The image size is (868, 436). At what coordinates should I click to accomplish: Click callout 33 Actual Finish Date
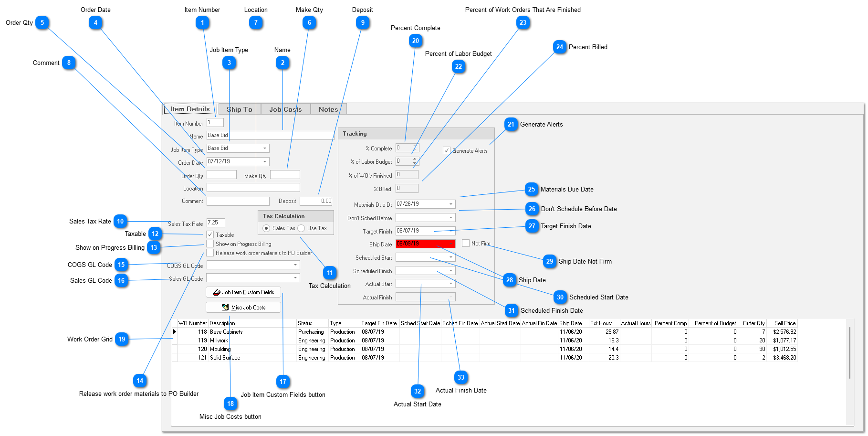pyautogui.click(x=460, y=378)
